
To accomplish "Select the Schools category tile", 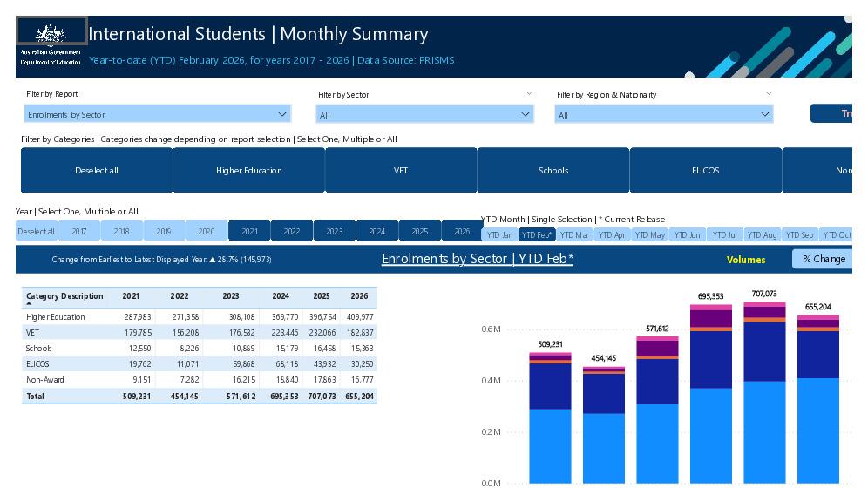I will (553, 170).
